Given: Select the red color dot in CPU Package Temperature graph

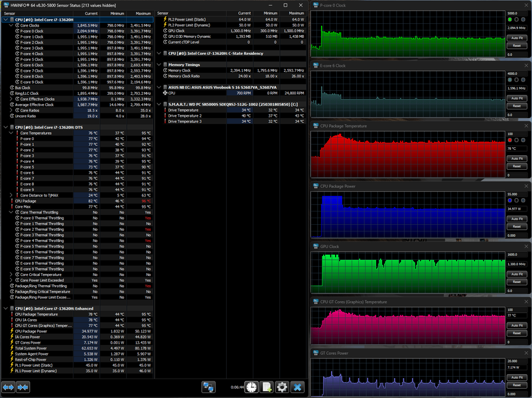Looking at the screenshot, I should tap(509, 141).
